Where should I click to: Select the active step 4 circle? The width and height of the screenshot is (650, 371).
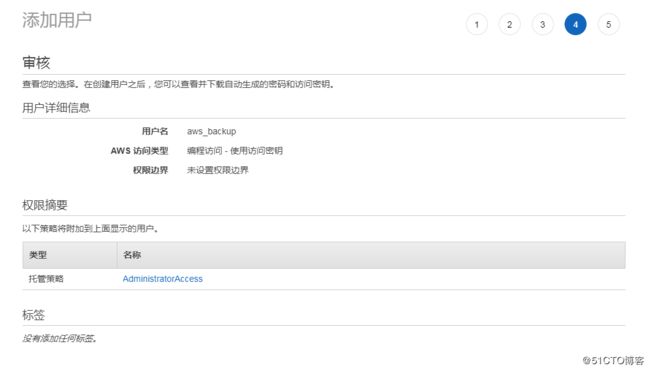(575, 24)
